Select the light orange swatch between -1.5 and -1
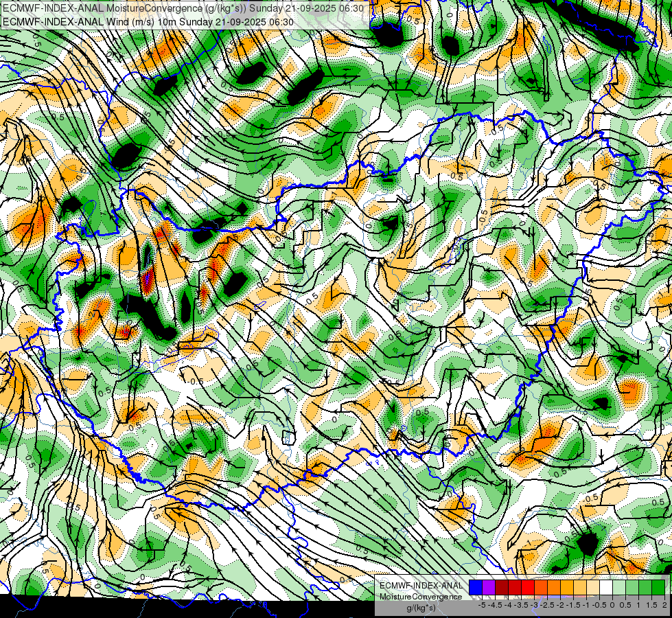The image size is (672, 618). [x=580, y=587]
